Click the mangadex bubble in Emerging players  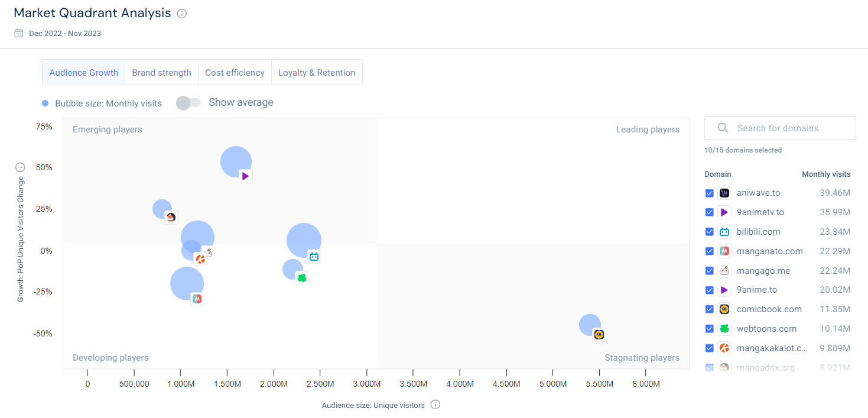tap(162, 209)
